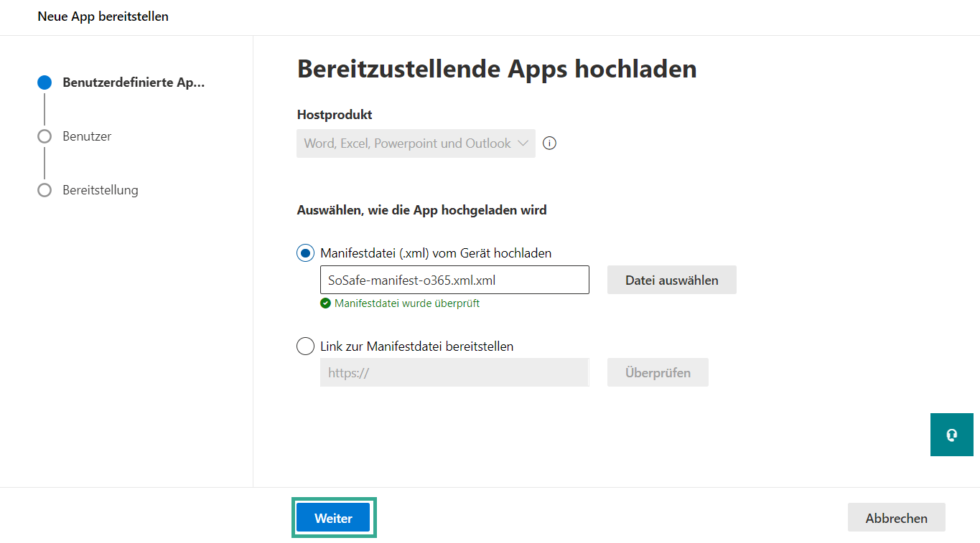This screenshot has width=980, height=543.
Task: Click the https:// manifest link field
Action: coord(454,373)
